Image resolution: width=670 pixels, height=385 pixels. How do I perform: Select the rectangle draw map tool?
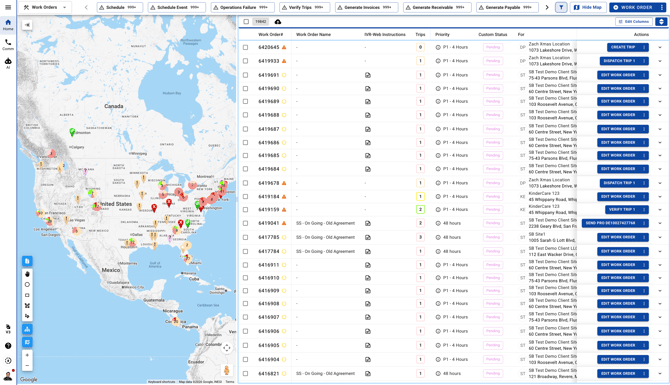point(27,295)
